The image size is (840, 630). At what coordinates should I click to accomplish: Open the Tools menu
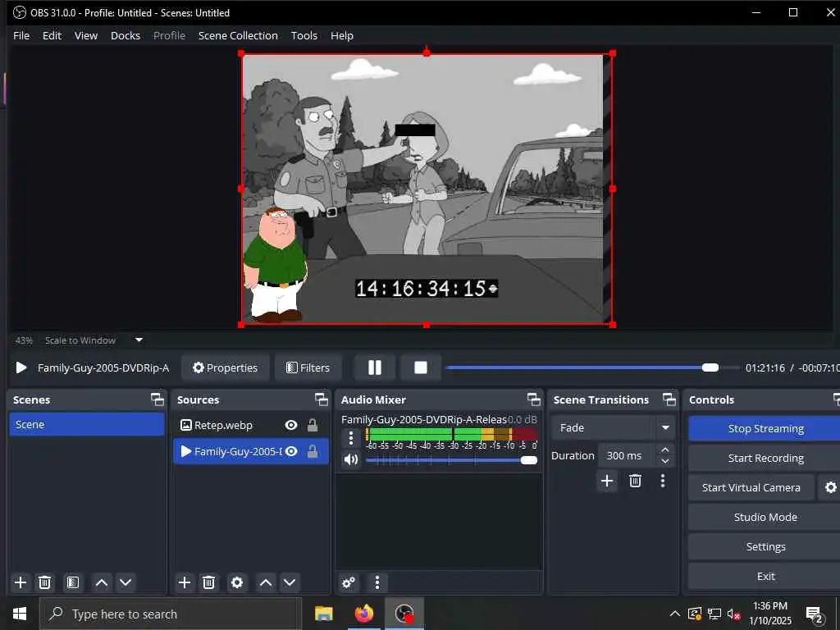pos(304,35)
